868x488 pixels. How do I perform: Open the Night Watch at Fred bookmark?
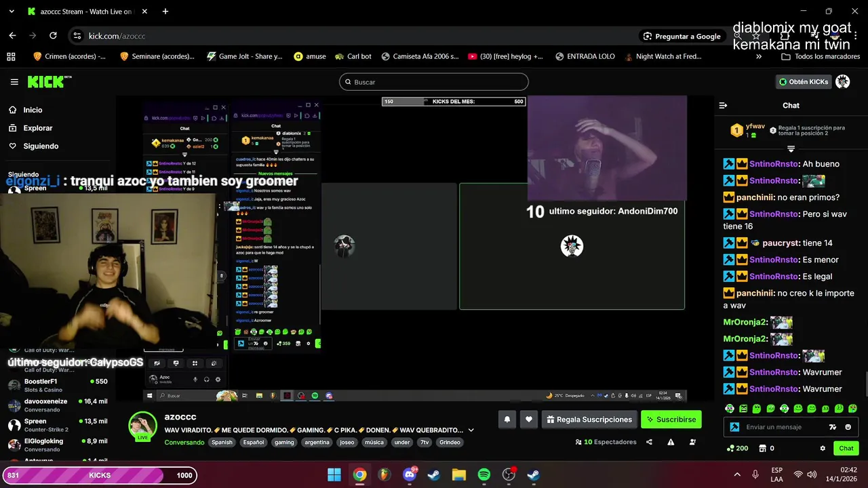pos(662,56)
